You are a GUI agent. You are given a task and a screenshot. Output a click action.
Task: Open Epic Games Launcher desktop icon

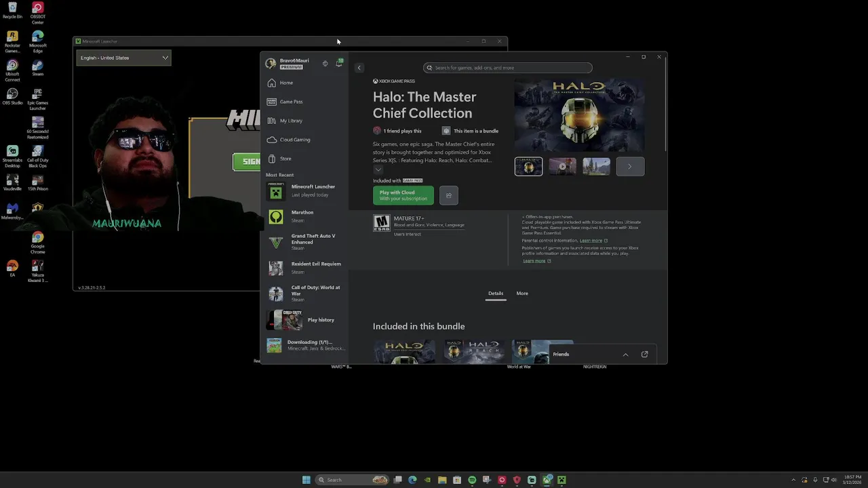(38, 99)
